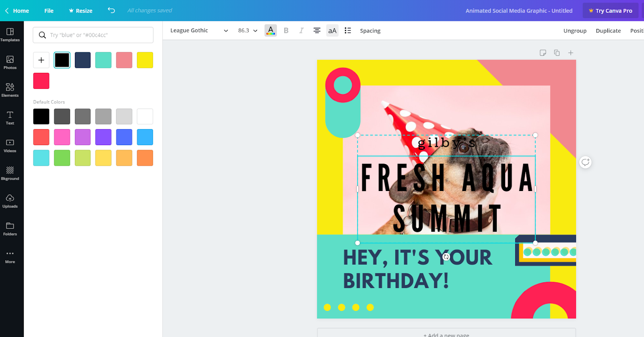Select the turquoise document color swatch
Image resolution: width=644 pixels, height=337 pixels.
[103, 60]
